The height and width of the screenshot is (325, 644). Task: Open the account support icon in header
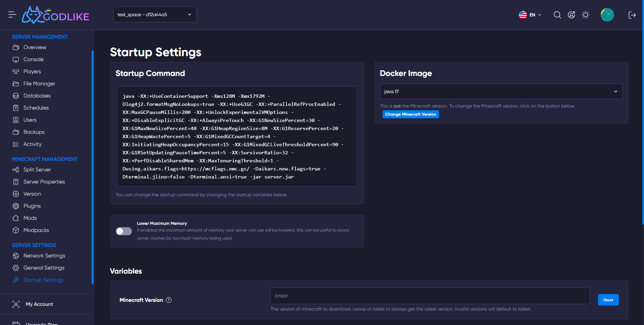click(x=572, y=15)
